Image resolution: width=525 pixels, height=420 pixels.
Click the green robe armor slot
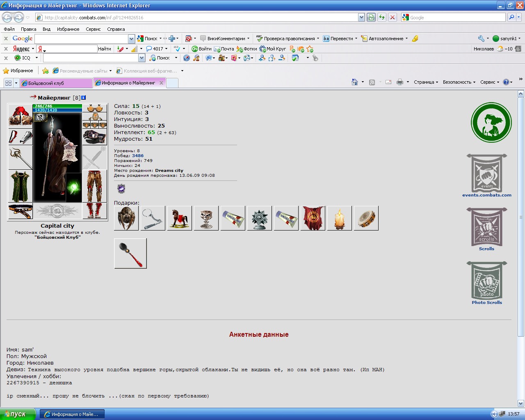click(20, 186)
